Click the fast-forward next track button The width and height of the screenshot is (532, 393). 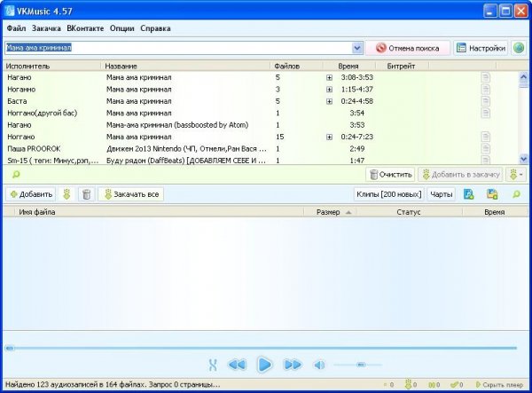coord(292,365)
